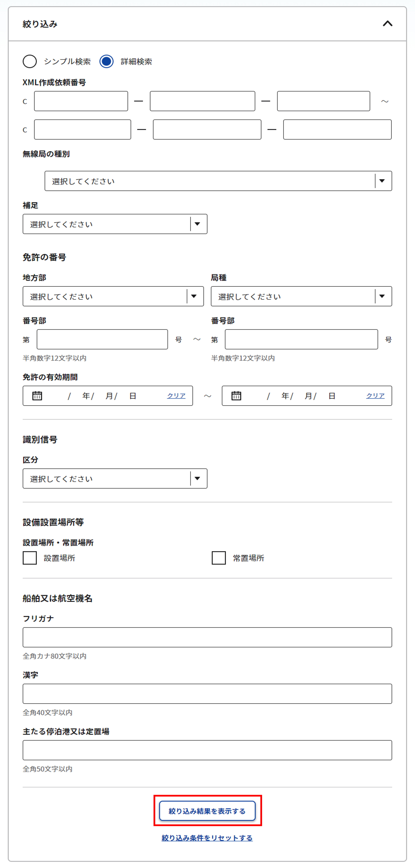The width and height of the screenshot is (415, 868).
Task: Clear the 有効期間 start date with クリア
Action: [176, 396]
